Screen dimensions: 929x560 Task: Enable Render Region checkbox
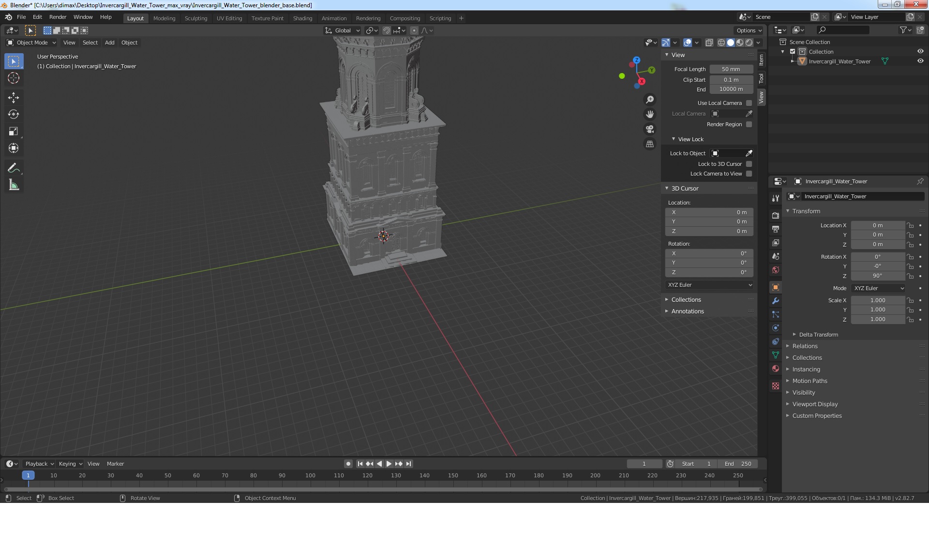click(749, 124)
